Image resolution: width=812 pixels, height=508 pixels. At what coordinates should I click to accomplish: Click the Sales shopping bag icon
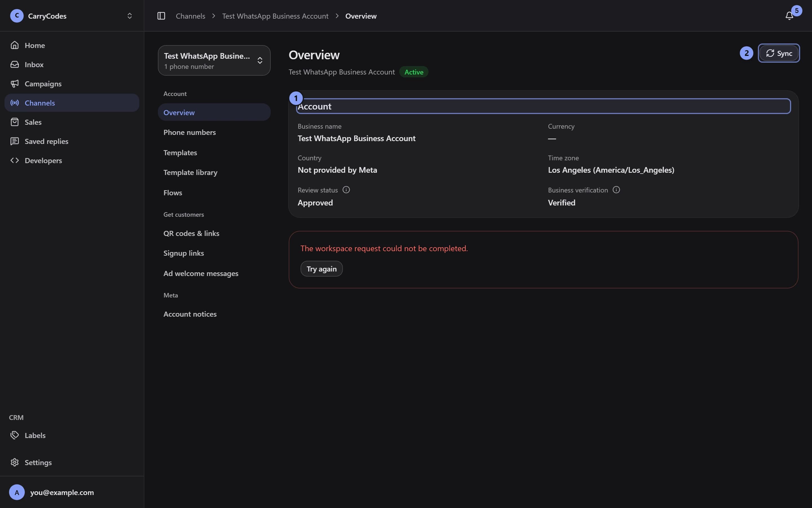coord(14,122)
